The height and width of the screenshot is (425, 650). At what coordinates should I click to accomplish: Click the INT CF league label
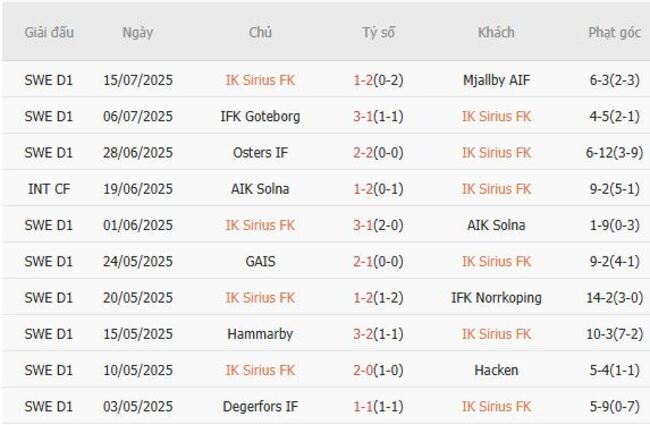coord(49,189)
